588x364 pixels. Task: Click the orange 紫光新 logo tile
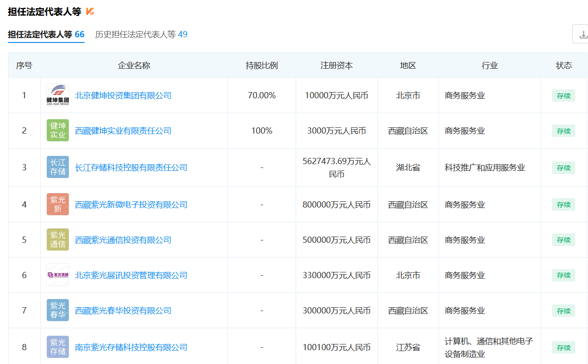tap(58, 205)
